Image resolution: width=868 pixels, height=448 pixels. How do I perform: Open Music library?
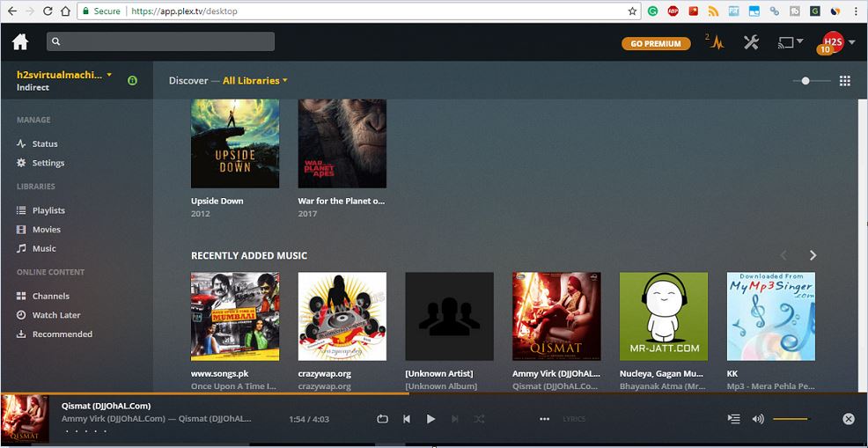pyautogui.click(x=36, y=248)
